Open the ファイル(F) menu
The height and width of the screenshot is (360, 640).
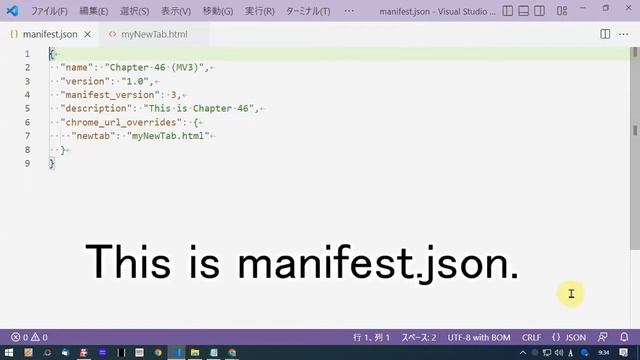tap(49, 11)
